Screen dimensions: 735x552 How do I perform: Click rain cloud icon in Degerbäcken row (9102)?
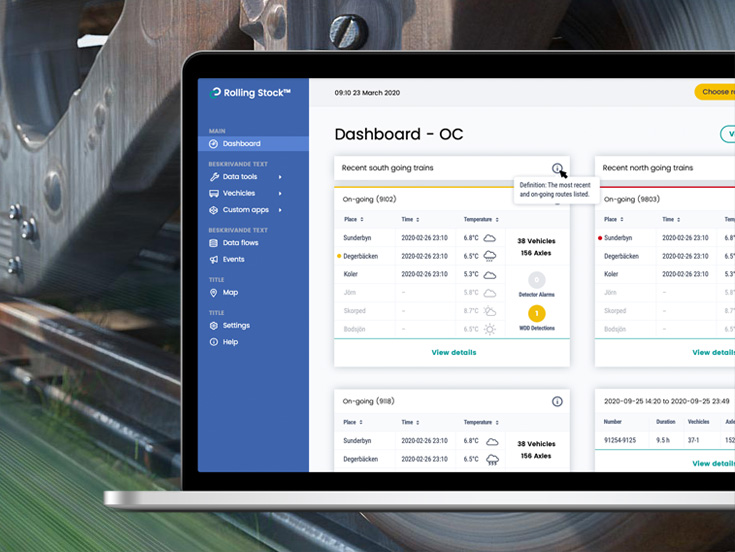490,256
